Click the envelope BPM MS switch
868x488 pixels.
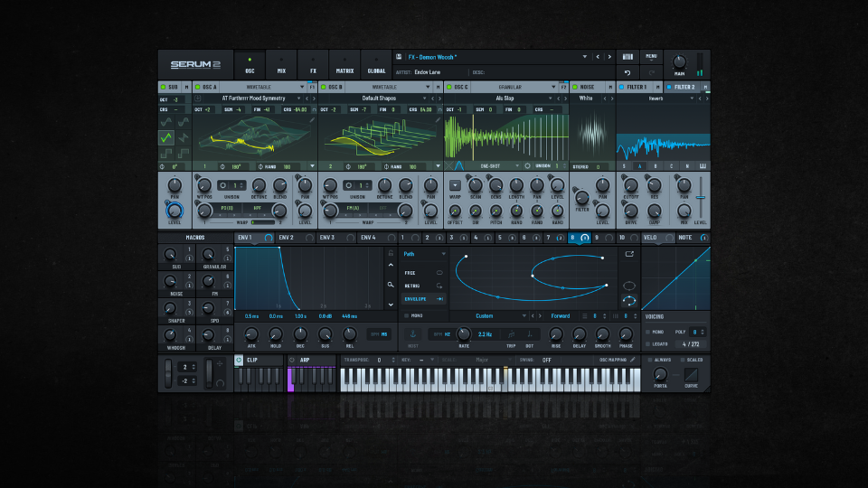[x=379, y=334]
